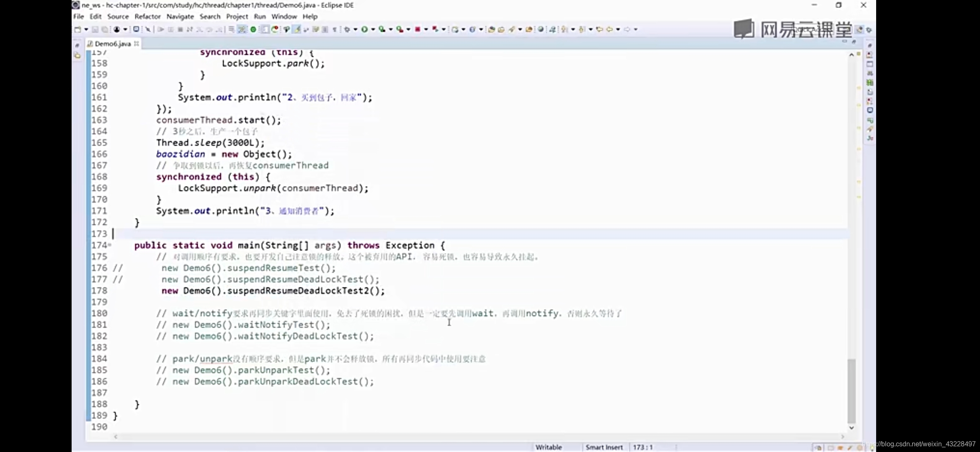
Task: Open the Back history dropdown arrow
Action: coord(618,29)
